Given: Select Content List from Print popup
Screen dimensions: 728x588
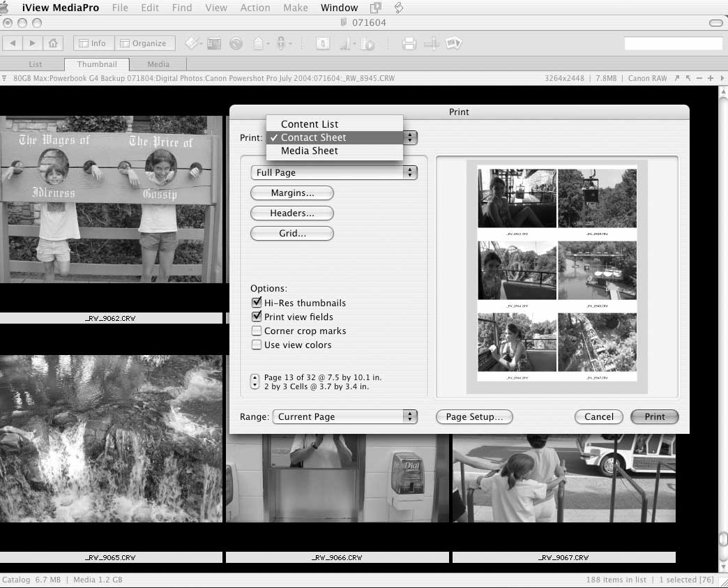Looking at the screenshot, I should point(334,124).
